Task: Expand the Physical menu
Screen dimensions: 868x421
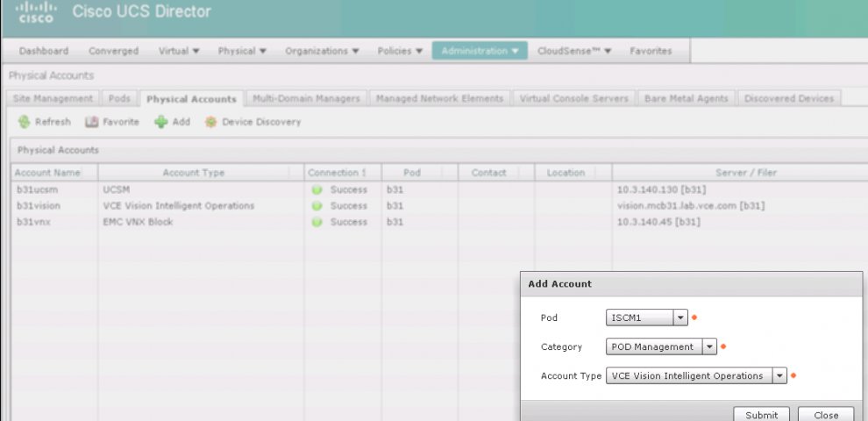Action: (x=242, y=51)
